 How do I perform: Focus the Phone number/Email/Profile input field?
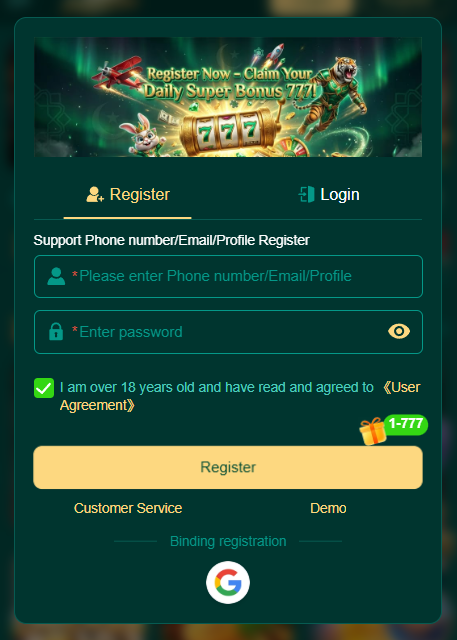pyautogui.click(x=228, y=276)
